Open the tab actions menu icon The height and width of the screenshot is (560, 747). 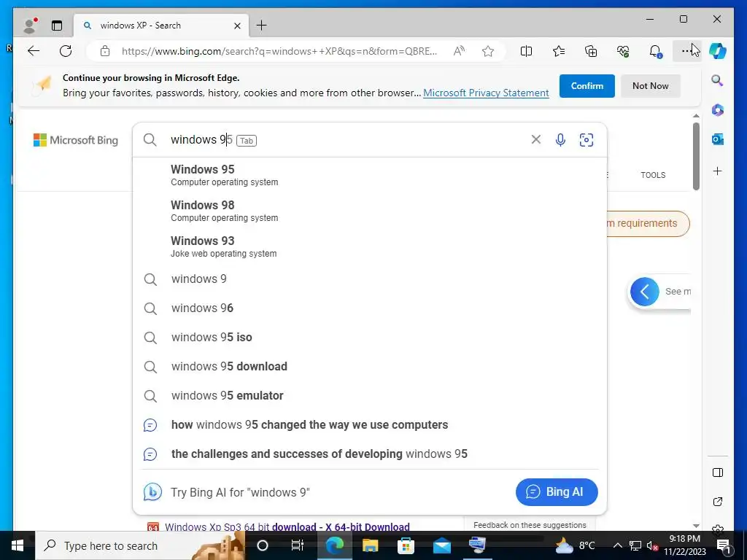57,26
